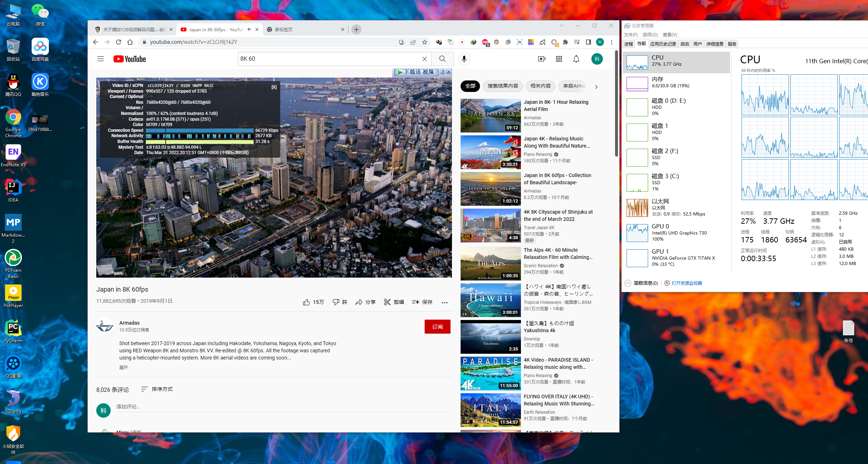Click the YouTube search magnifier button
The width and height of the screenshot is (868, 464).
[x=443, y=59]
